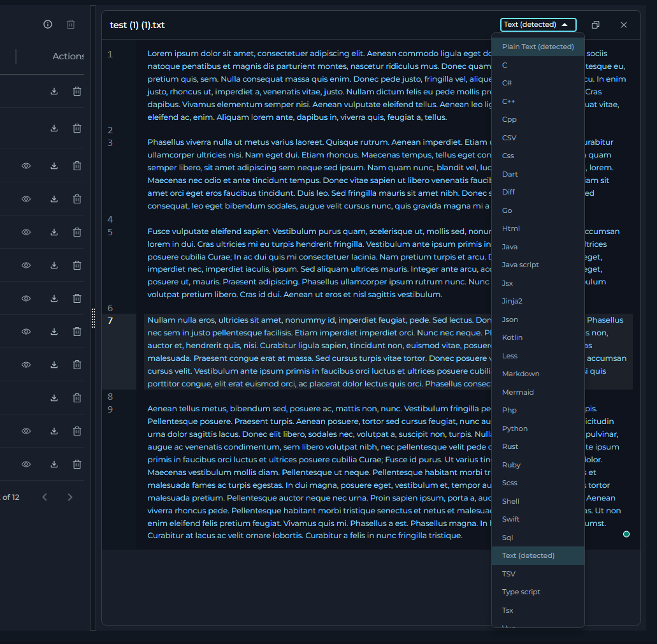The height and width of the screenshot is (644, 657).
Task: Select Sql syntax option
Action: [538, 538]
